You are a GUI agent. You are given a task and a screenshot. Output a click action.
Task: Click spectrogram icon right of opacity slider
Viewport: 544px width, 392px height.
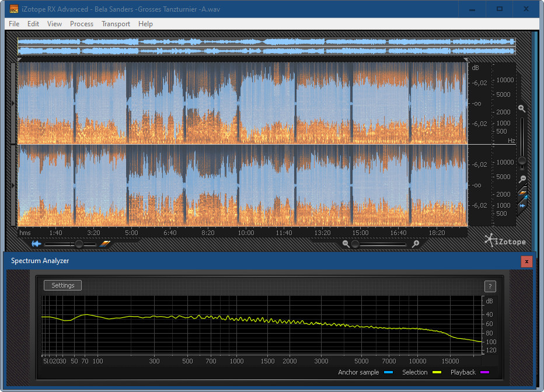click(105, 244)
